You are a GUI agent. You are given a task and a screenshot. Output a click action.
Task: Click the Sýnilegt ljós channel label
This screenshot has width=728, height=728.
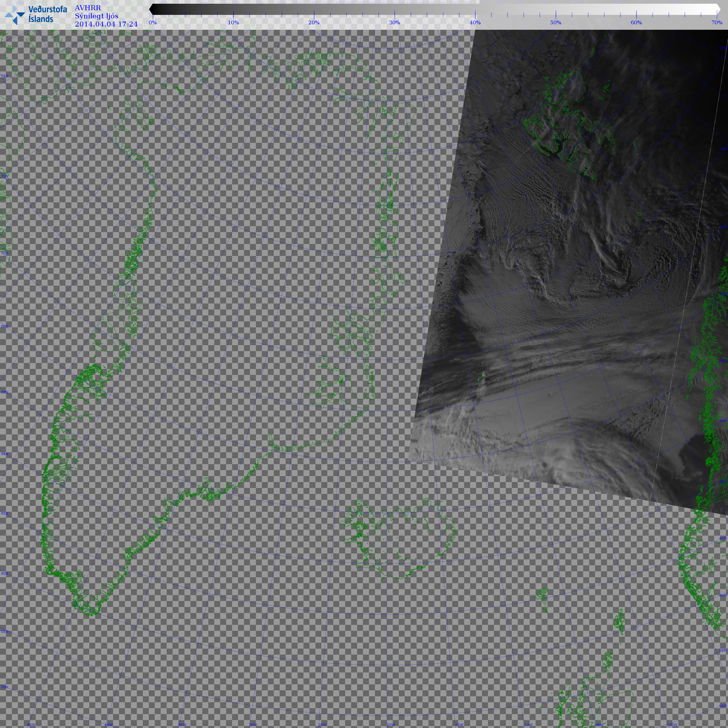point(96,16)
